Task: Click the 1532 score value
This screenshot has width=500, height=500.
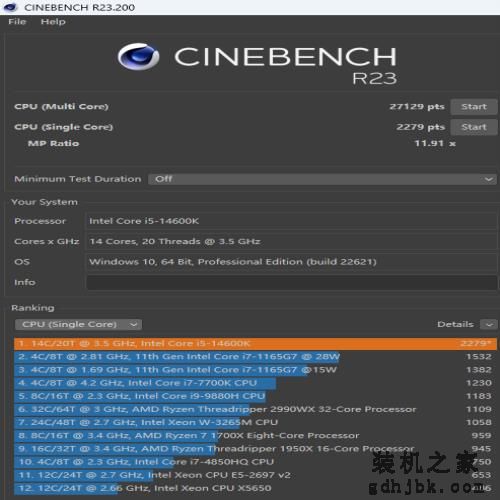Action: point(479,357)
